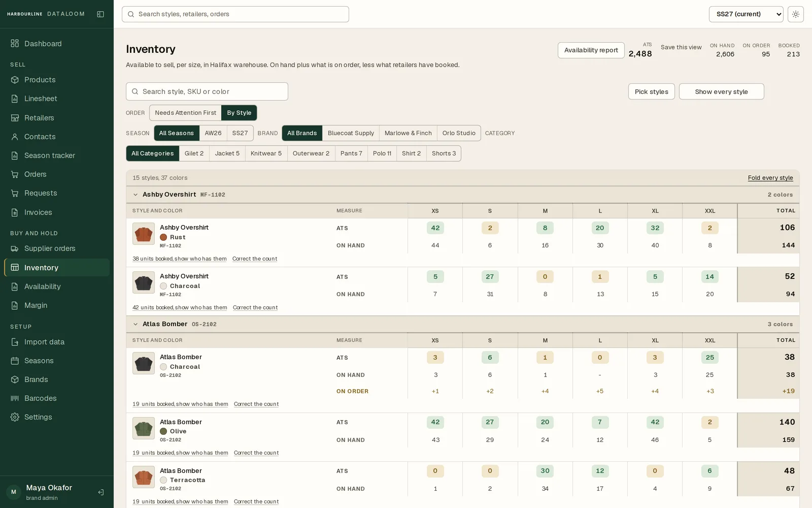Image resolution: width=812 pixels, height=508 pixels.
Task: Open Margin via its document icon
Action: tap(15, 305)
